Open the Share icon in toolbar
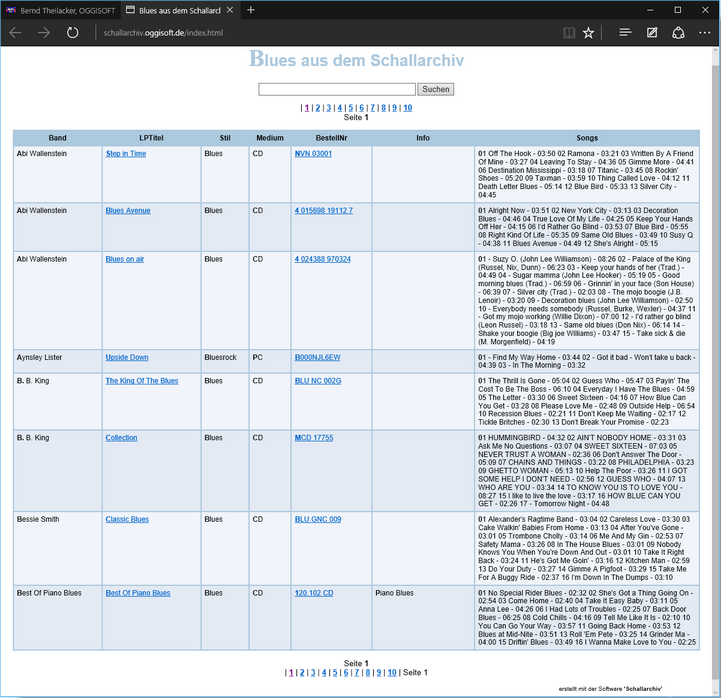 point(678,33)
